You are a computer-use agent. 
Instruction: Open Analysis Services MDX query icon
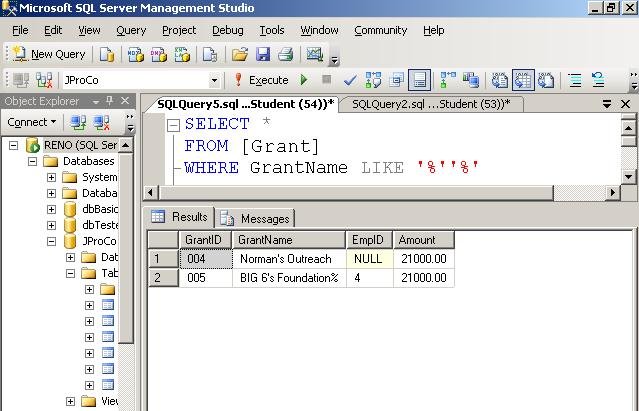tap(136, 54)
